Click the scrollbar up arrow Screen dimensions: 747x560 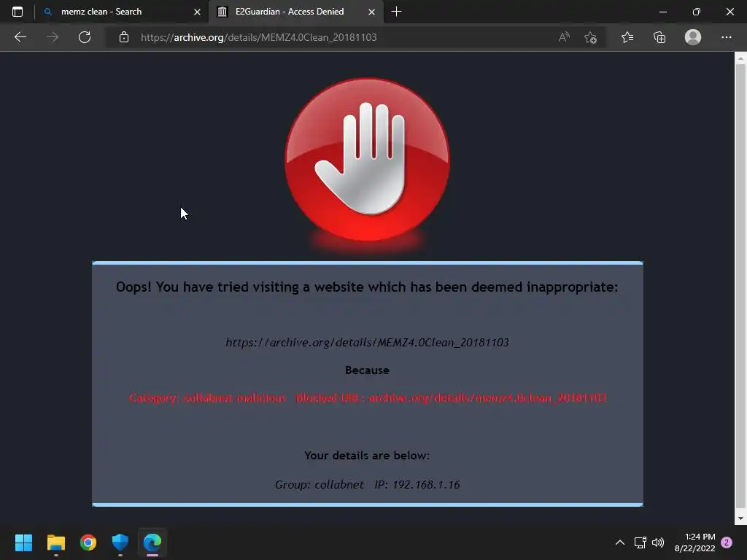click(x=740, y=58)
